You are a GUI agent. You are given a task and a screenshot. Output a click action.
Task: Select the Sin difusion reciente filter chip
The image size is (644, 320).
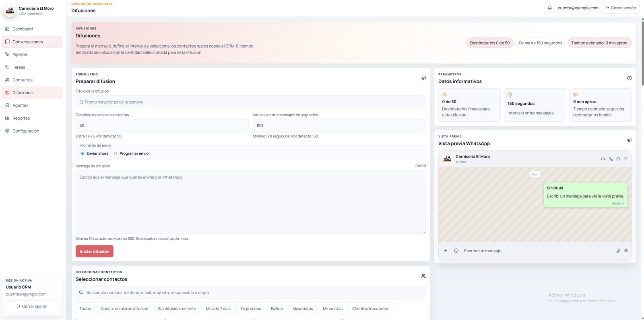pos(177,309)
